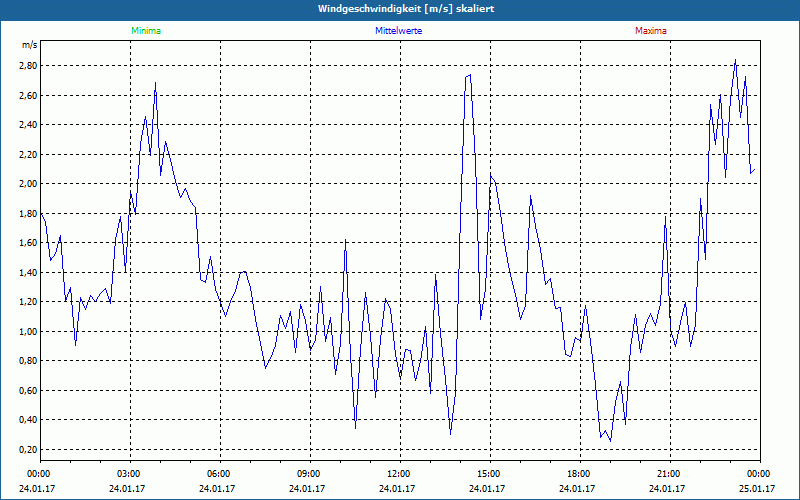The height and width of the screenshot is (500, 800).
Task: Click the 03:00 time label
Action: (x=130, y=474)
